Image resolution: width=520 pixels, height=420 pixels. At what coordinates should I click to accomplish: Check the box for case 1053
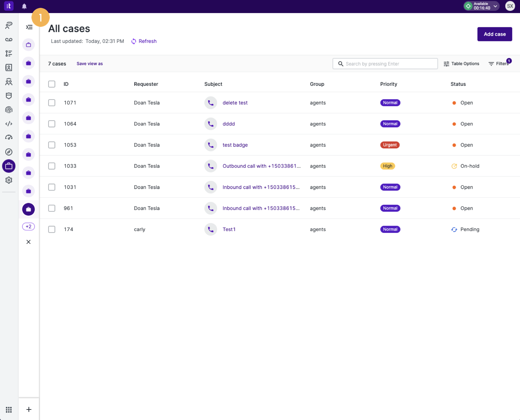tap(52, 145)
